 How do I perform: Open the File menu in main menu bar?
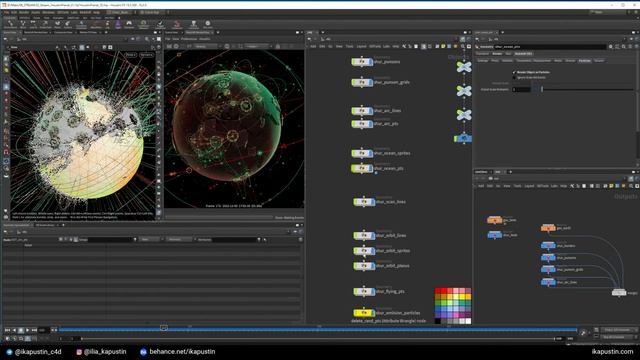pyautogui.click(x=6, y=12)
